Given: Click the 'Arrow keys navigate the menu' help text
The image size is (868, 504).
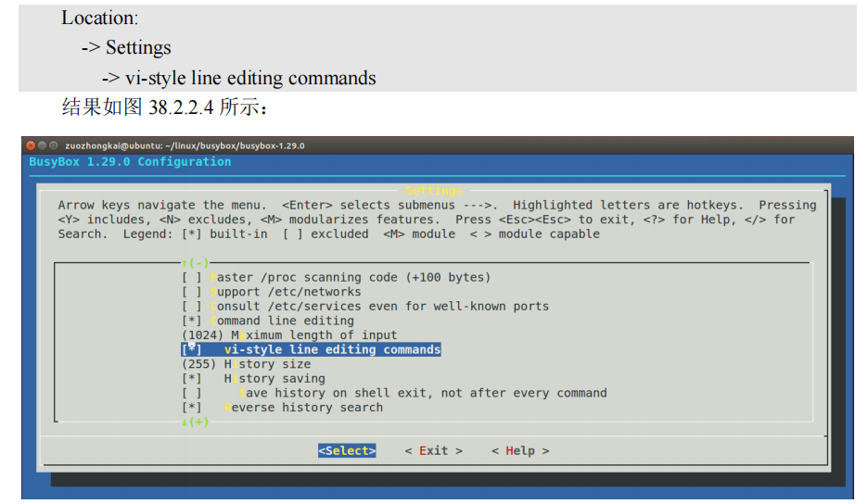Looking at the screenshot, I should [162, 206].
